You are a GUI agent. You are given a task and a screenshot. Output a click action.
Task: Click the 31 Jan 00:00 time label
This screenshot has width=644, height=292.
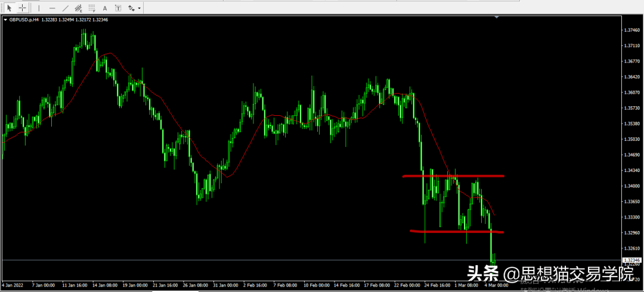pyautogui.click(x=227, y=285)
